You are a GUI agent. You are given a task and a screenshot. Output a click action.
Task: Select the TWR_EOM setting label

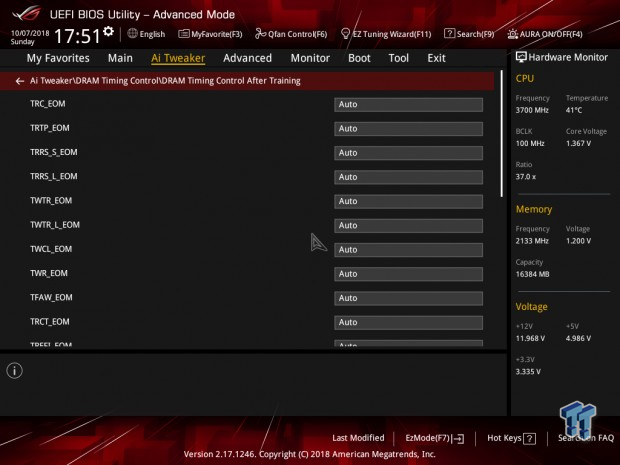click(x=49, y=273)
